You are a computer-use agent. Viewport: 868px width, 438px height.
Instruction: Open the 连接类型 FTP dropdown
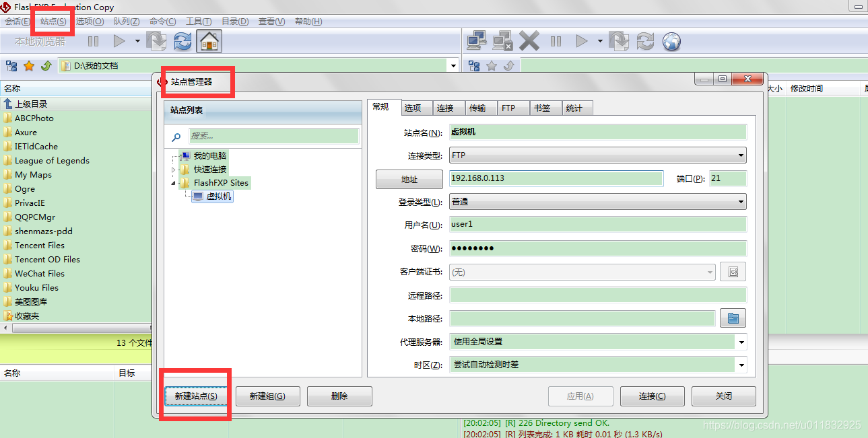tap(597, 155)
